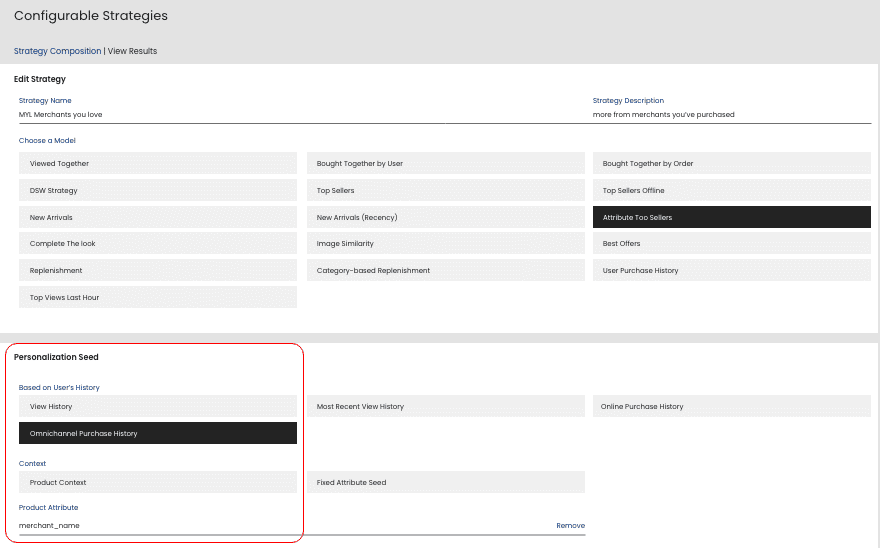Screen dimensions: 880x548
Task: Edit the Strategy Name field
Action: pyautogui.click(x=300, y=115)
